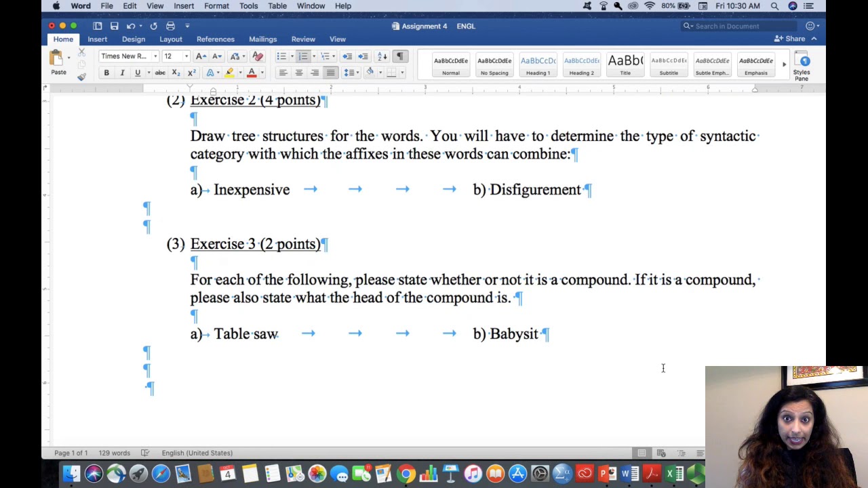This screenshot has height=488, width=868.
Task: Open Spotlight search in menu bar
Action: (774, 6)
